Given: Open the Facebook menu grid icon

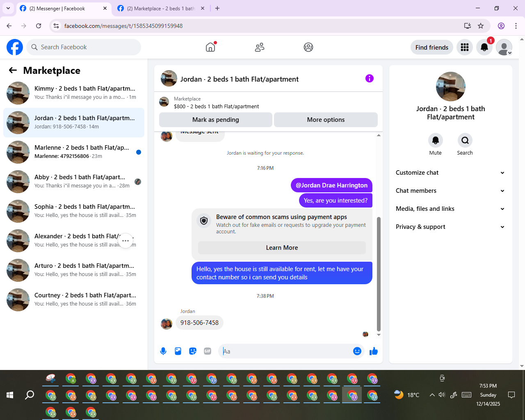Looking at the screenshot, I should point(465,47).
